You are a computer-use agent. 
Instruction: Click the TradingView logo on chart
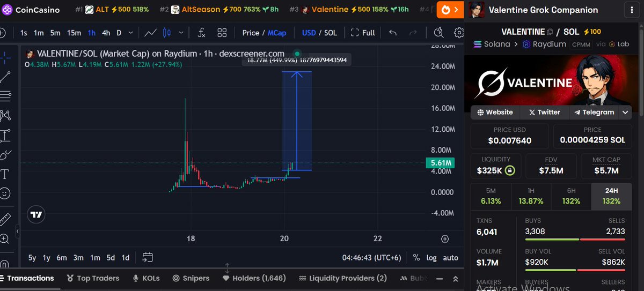click(x=36, y=214)
